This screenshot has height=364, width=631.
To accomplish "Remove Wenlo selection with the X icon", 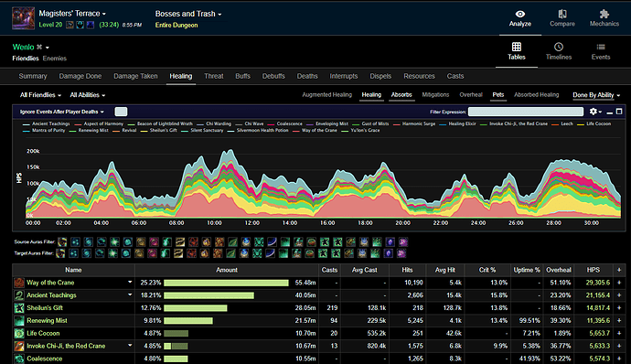I will (39, 48).
